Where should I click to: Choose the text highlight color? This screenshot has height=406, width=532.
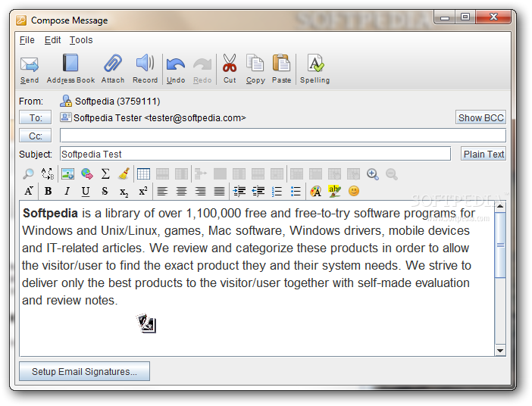click(334, 191)
